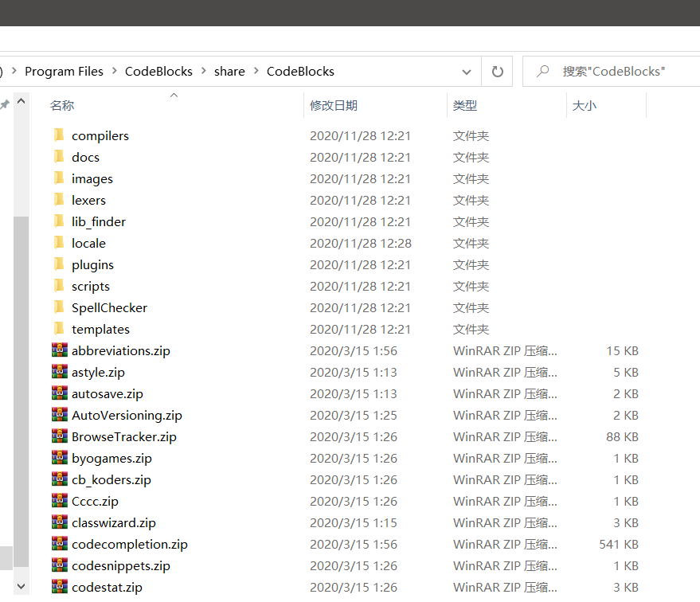Click the 文件夹 type of compilers row
This screenshot has height=602, width=700.
pos(471,135)
